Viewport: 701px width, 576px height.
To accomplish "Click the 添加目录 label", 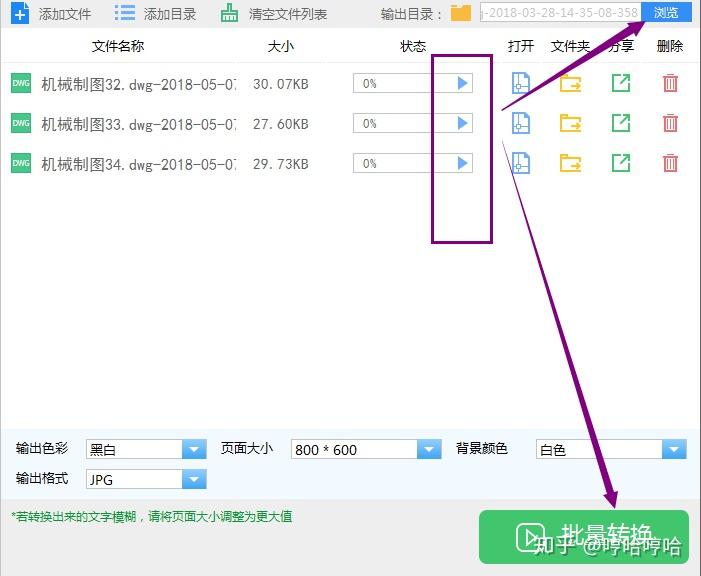I will [x=170, y=14].
